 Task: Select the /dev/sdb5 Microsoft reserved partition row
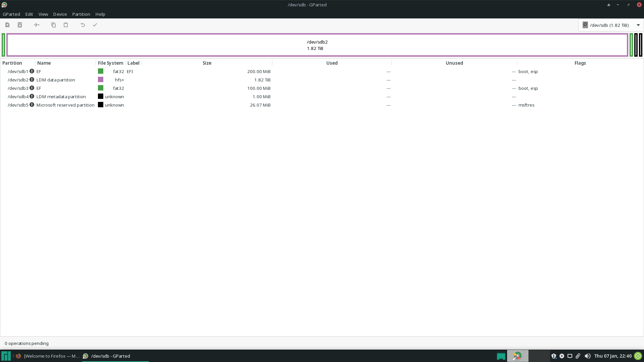coord(65,105)
